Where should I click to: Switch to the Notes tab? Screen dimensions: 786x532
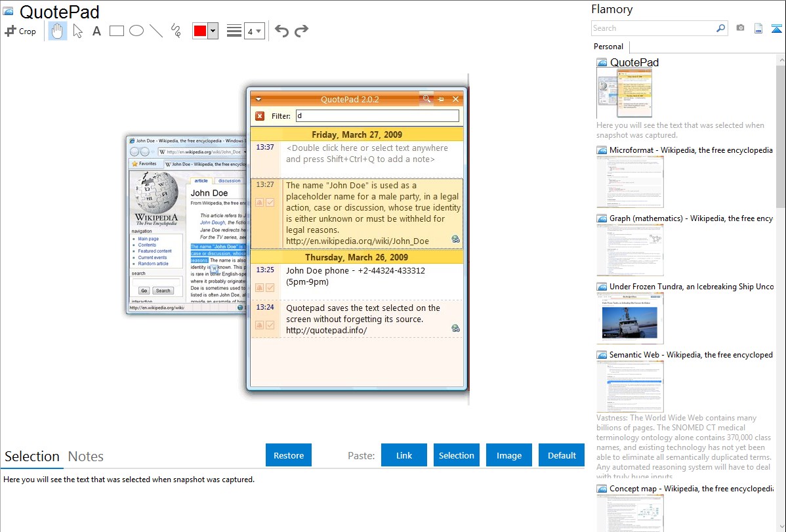86,457
